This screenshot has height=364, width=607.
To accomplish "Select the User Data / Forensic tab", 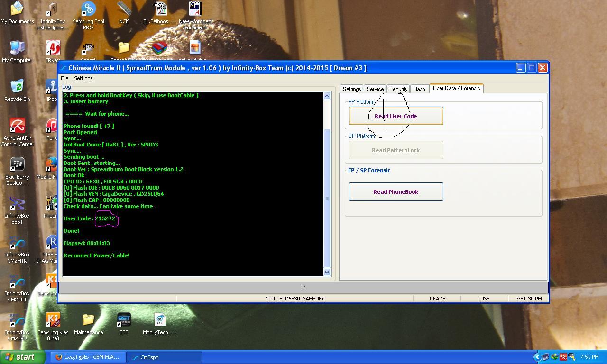I will [x=456, y=88].
